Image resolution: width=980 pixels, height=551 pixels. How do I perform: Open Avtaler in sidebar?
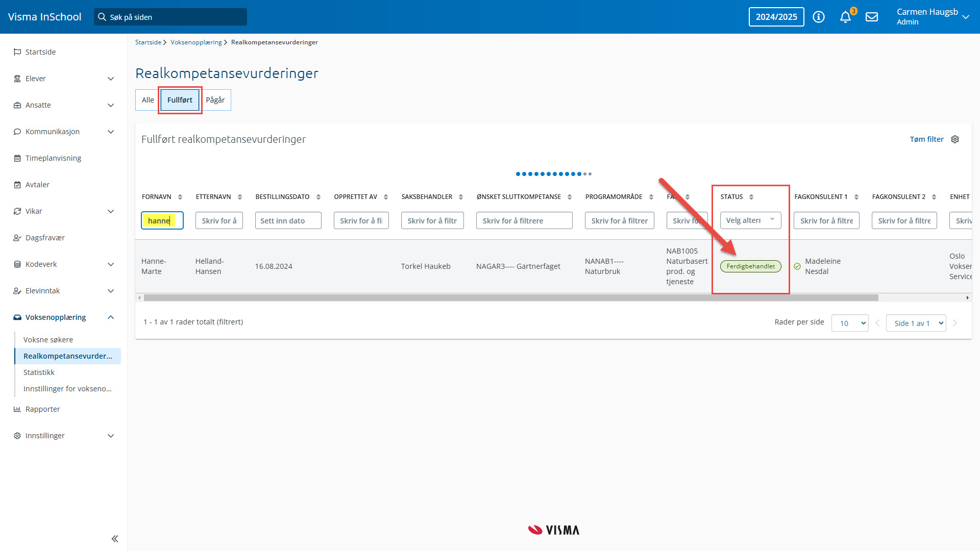37,185
